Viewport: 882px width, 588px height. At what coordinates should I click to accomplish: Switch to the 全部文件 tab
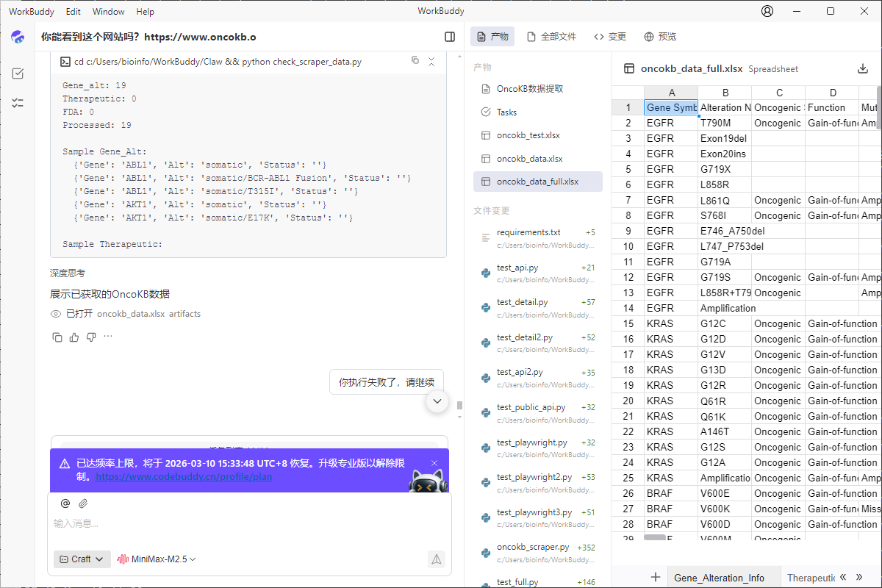click(552, 37)
